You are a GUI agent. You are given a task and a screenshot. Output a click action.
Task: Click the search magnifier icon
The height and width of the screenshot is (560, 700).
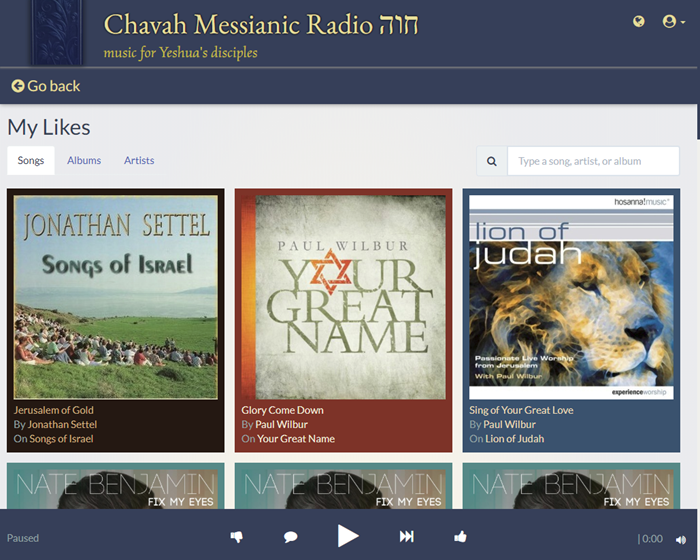coord(492,161)
